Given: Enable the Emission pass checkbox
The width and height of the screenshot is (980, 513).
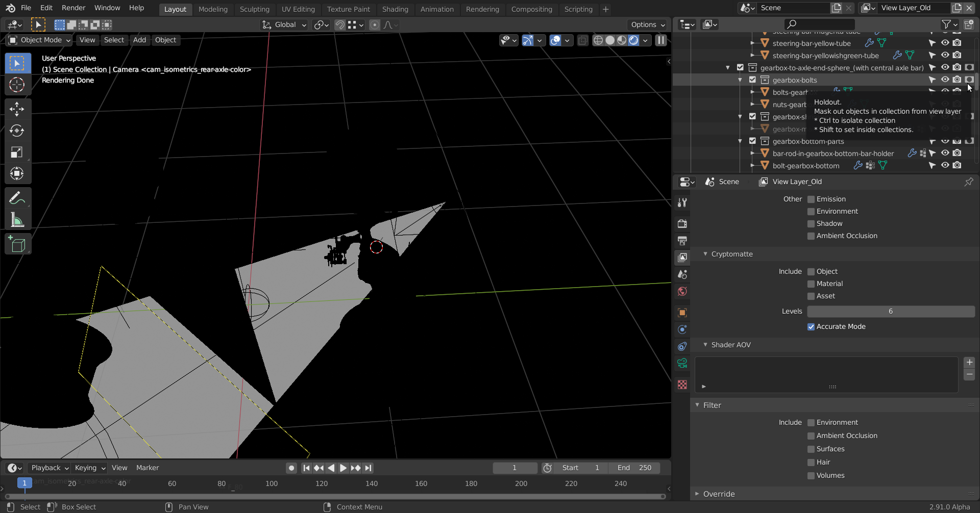Looking at the screenshot, I should tap(811, 199).
